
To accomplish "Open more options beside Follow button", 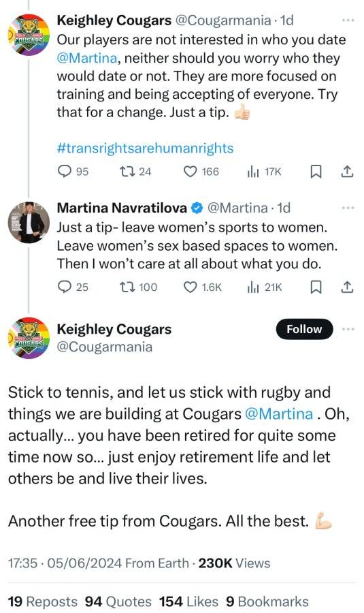I will 348,329.
